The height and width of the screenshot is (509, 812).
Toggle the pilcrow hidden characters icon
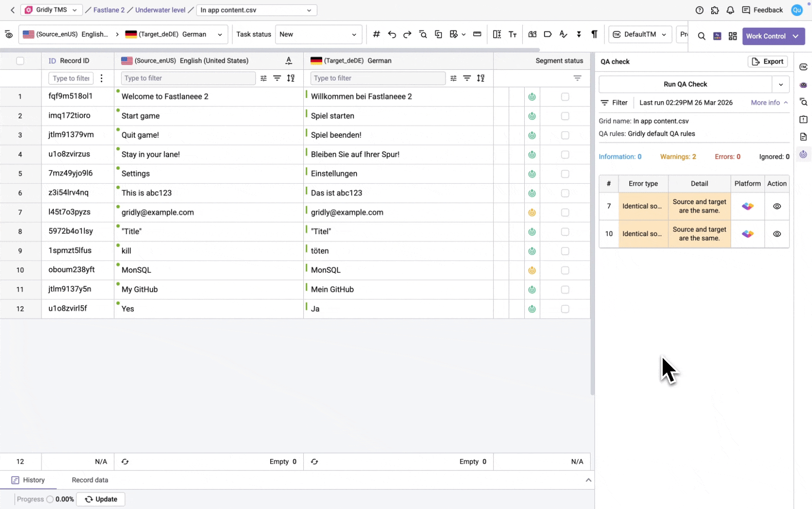point(594,34)
